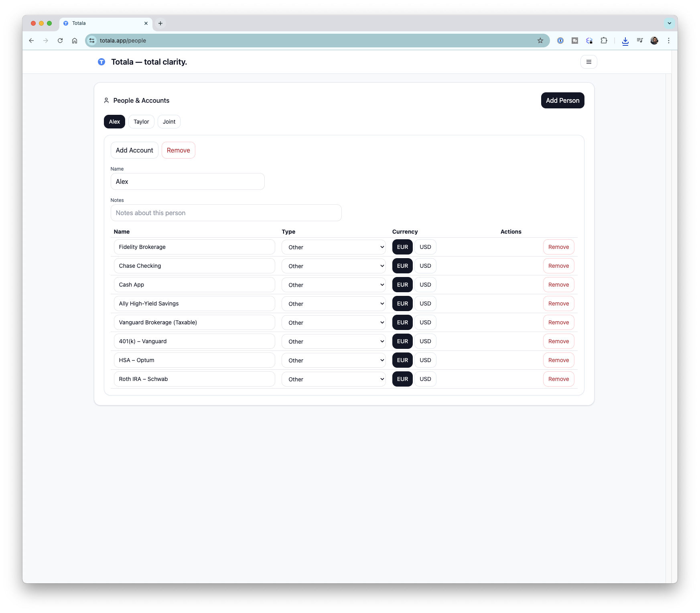Open the 1Password extension icon
Image resolution: width=700 pixels, height=613 pixels.
(x=560, y=41)
